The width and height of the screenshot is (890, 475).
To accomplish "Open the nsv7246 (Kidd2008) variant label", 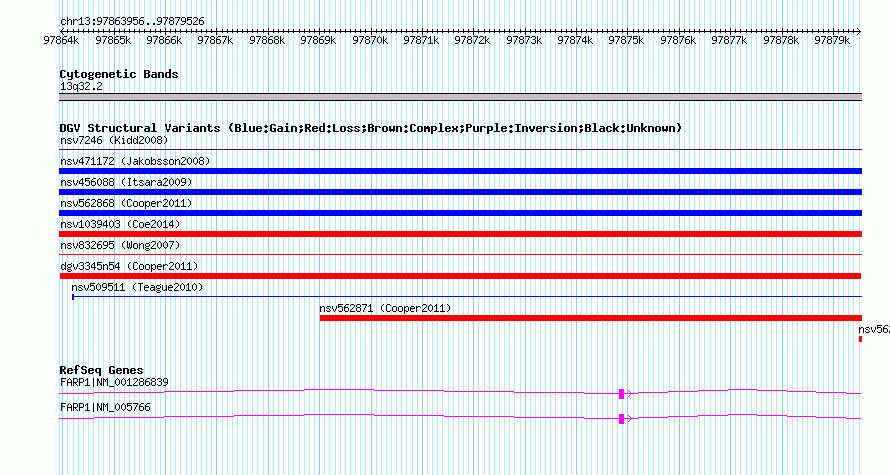I will point(114,140).
